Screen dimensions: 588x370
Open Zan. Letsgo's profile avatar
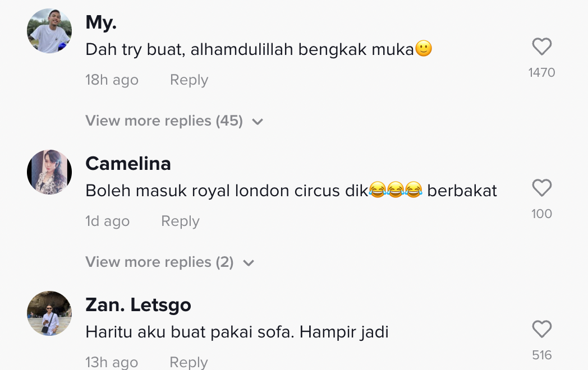pyautogui.click(x=49, y=313)
